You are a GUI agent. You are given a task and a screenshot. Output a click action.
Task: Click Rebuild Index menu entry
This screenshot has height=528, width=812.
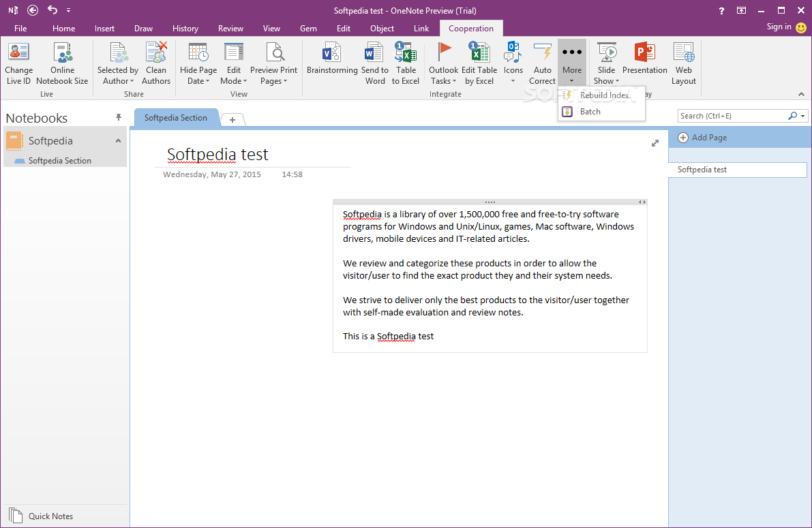[x=601, y=95]
